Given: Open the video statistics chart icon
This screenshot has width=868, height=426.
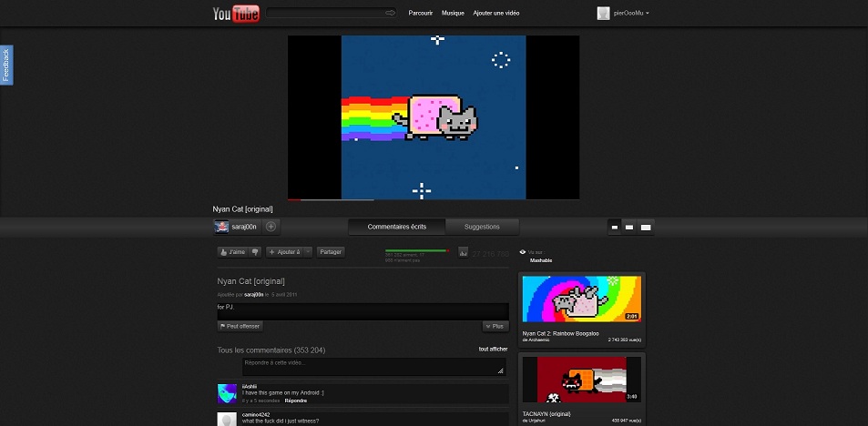Looking at the screenshot, I should pos(464,252).
